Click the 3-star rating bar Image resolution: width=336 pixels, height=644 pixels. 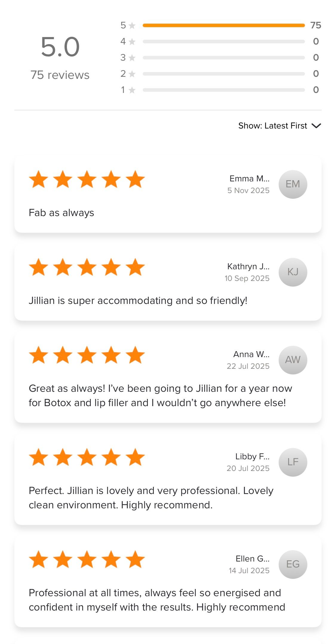(x=223, y=58)
